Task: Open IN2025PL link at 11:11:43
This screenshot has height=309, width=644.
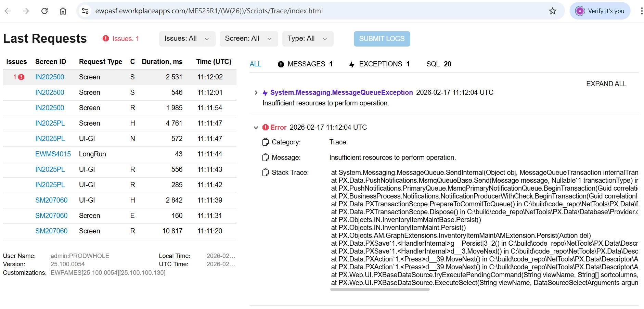Action: (x=50, y=169)
